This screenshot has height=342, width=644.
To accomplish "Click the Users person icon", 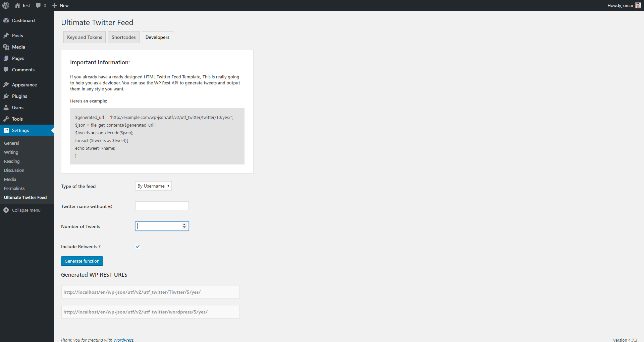I will point(6,108).
